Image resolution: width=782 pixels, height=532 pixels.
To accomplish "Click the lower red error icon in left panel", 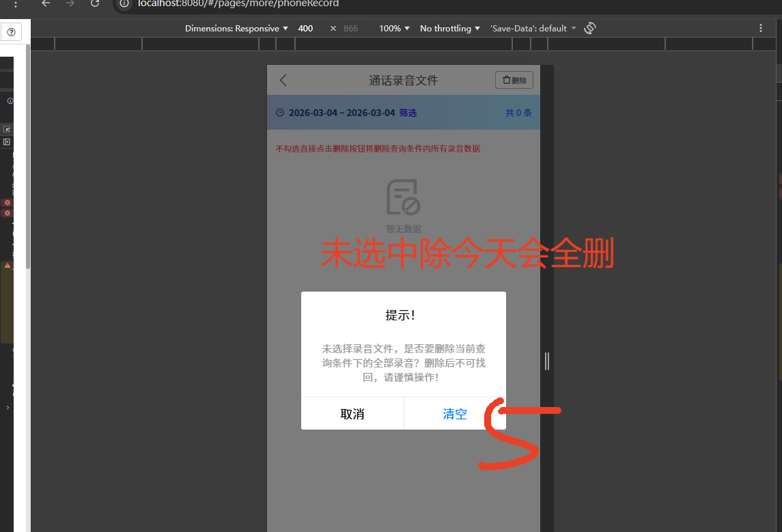I will tap(7, 213).
